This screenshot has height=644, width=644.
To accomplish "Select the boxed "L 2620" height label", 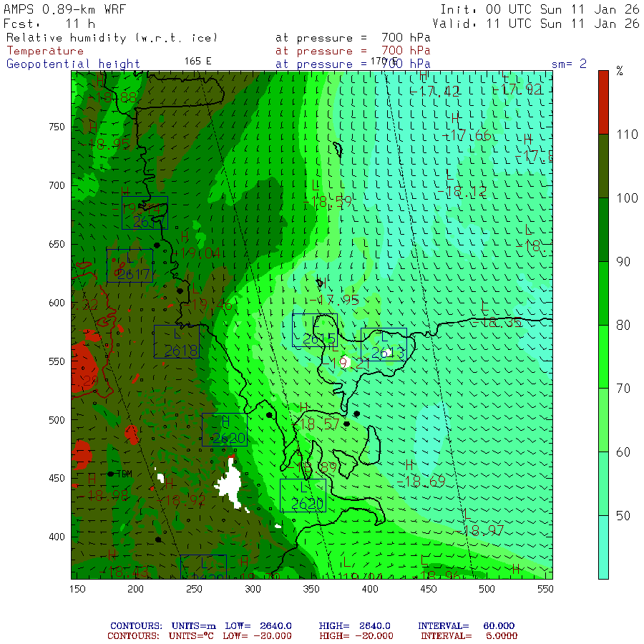I will [x=303, y=495].
